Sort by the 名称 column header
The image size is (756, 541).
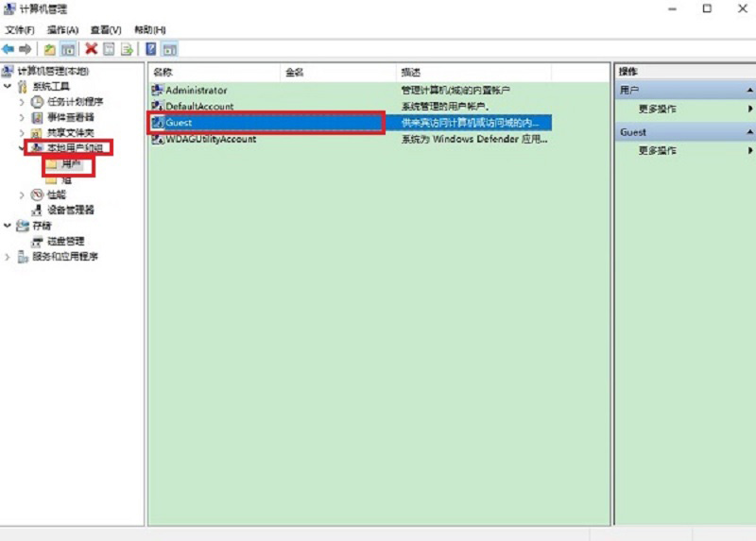pyautogui.click(x=215, y=73)
